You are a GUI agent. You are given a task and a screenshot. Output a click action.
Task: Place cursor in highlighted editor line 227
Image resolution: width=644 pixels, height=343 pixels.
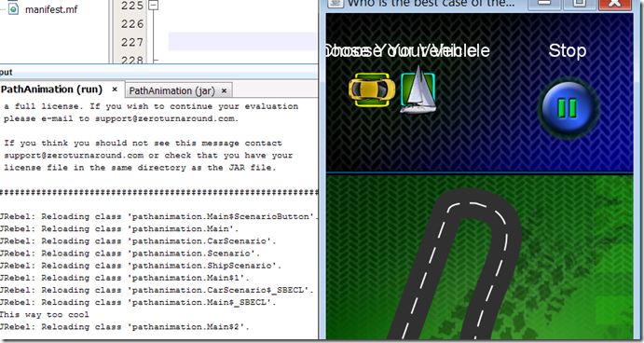pos(242,42)
